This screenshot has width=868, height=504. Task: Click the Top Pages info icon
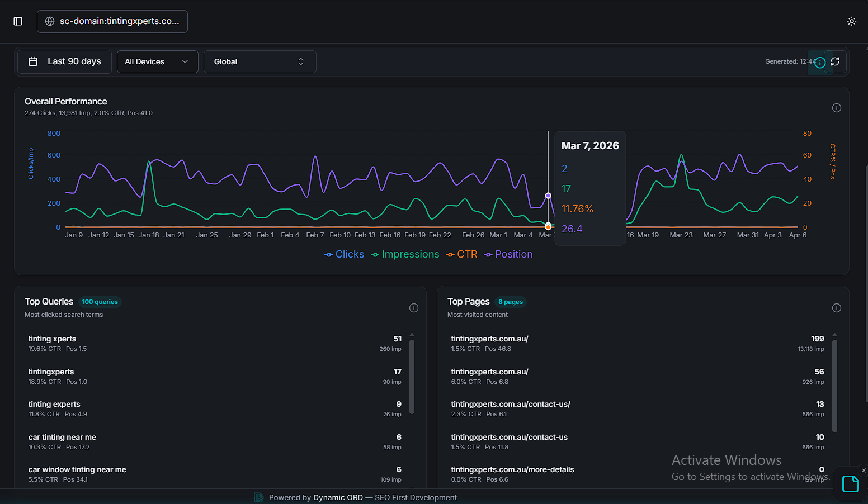point(836,308)
